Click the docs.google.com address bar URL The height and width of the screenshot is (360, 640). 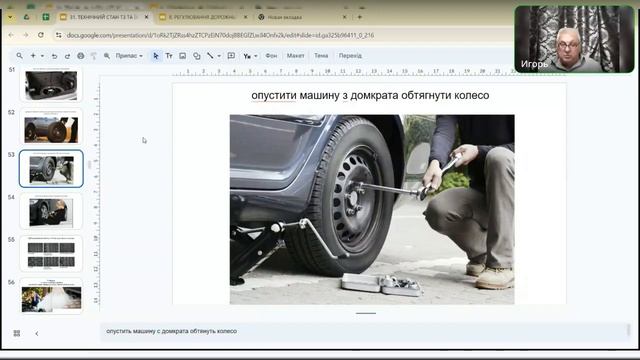220,36
